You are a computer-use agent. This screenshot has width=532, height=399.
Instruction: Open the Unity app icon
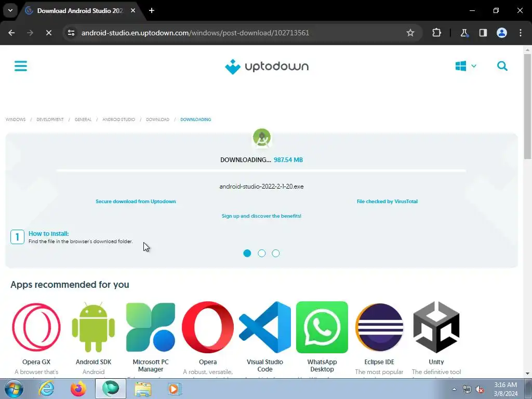click(x=436, y=327)
